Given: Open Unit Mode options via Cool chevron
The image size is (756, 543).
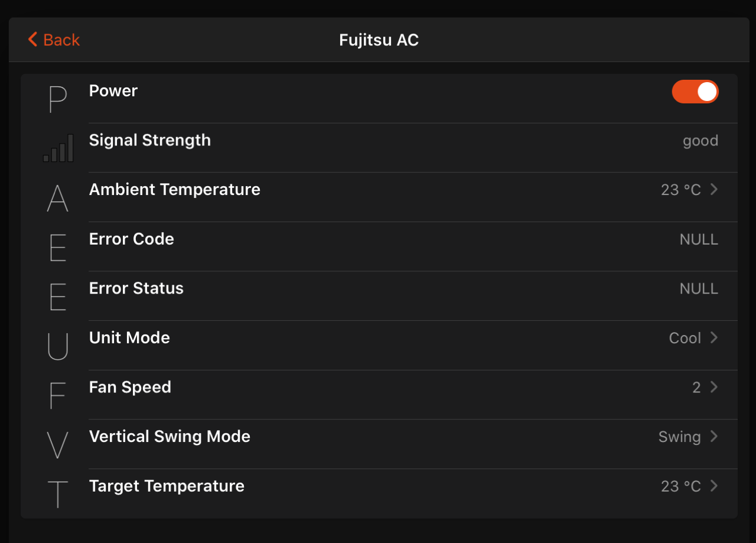Looking at the screenshot, I should tap(714, 337).
